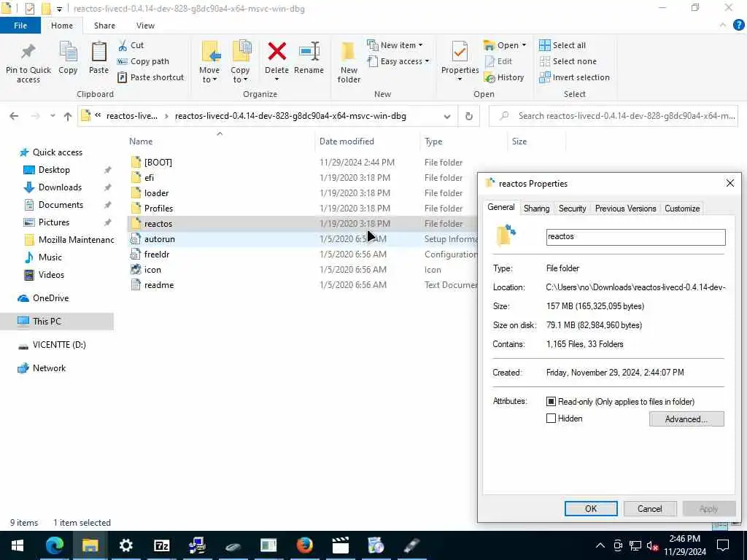Click the Copy ribbon icon

pyautogui.click(x=68, y=58)
